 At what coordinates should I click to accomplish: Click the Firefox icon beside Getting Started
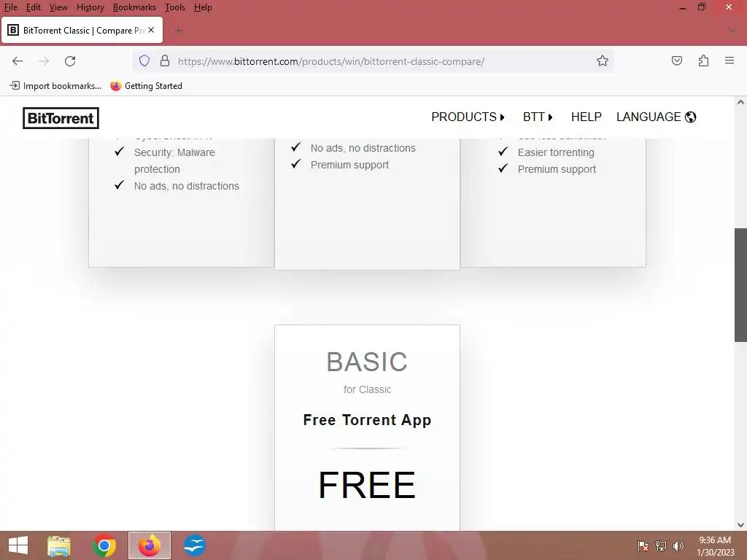pos(116,86)
